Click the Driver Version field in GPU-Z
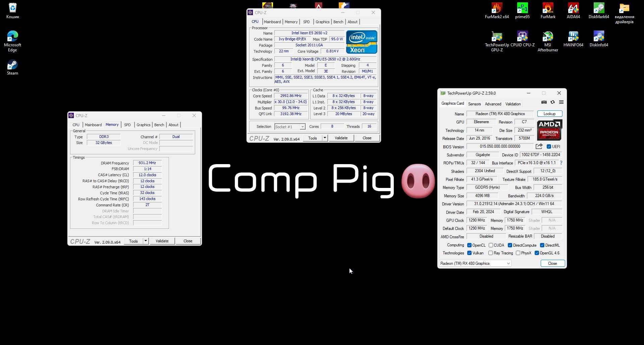The image size is (644, 345). (514, 204)
